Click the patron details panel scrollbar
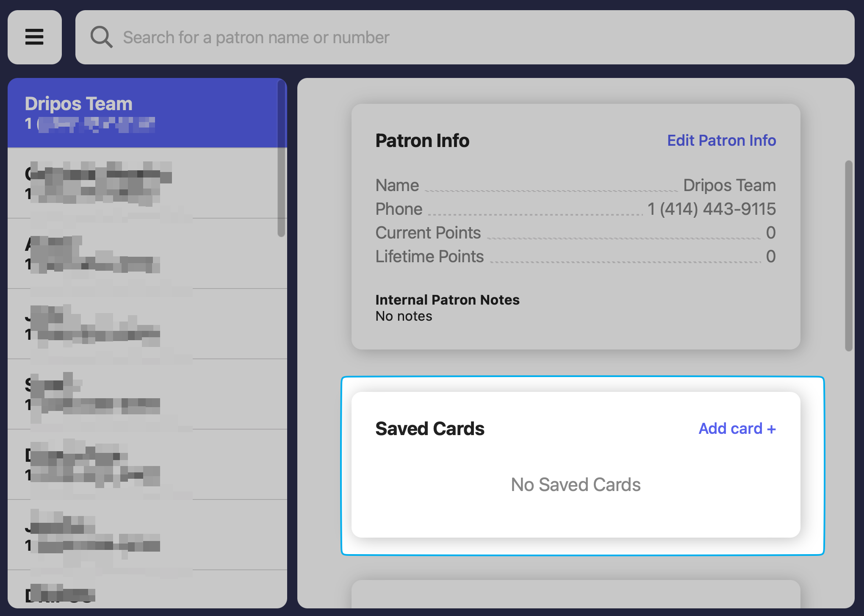Image resolution: width=864 pixels, height=616 pixels. pyautogui.click(x=848, y=256)
